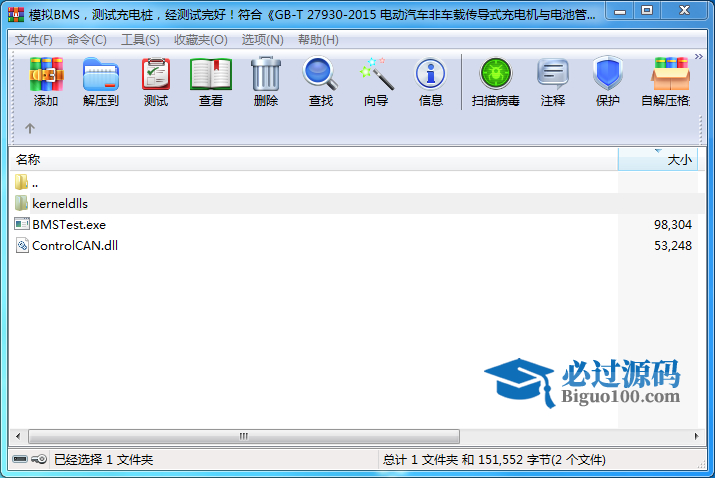This screenshot has height=478, width=715.
Task: Sort by Size (大小) column header
Action: tap(658, 160)
